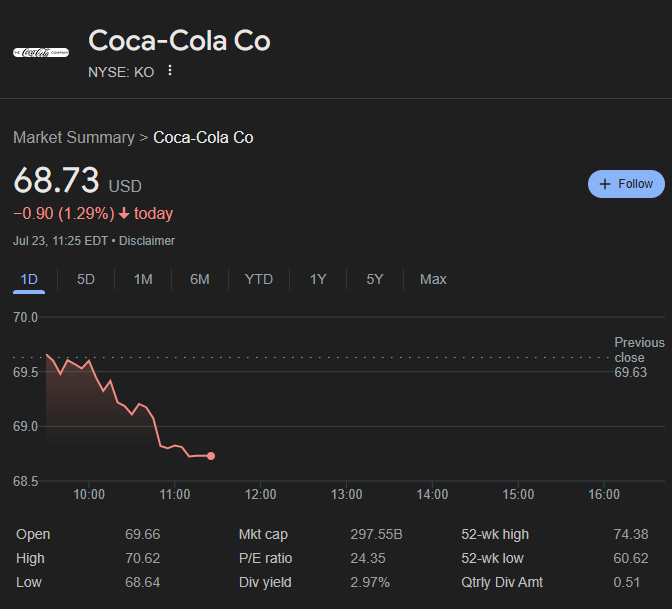
Task: Click the 68.5 price axis label
Action: click(25, 482)
